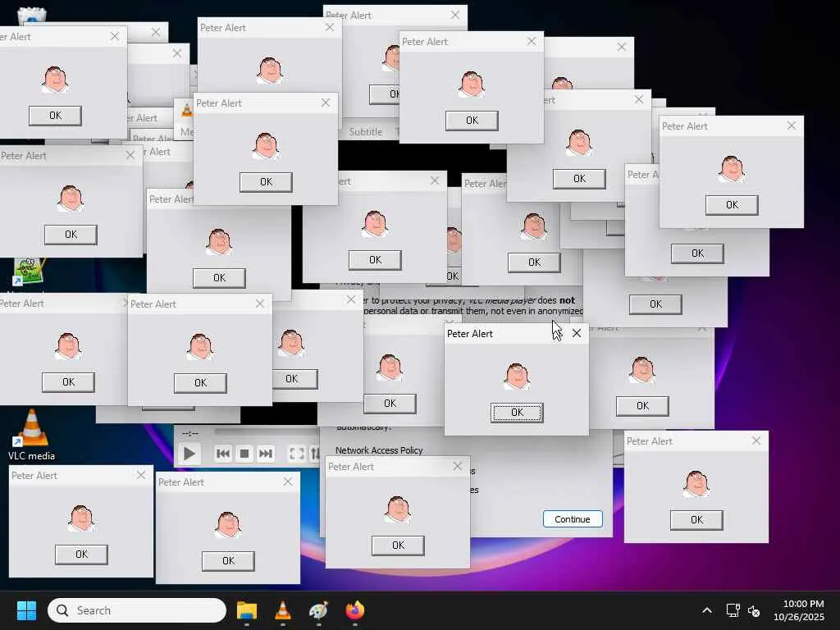Open network status tray icon
Image resolution: width=840 pixels, height=630 pixels.
tap(733, 610)
